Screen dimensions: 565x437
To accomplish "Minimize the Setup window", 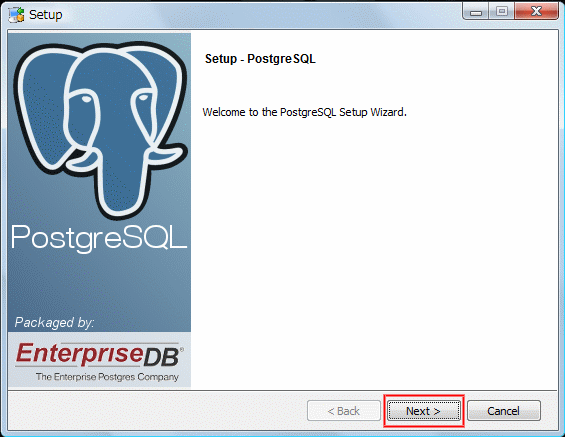I will pos(476,12).
